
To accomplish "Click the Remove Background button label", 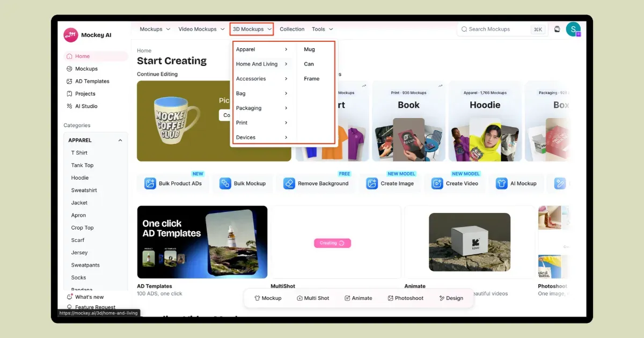I will point(323,183).
